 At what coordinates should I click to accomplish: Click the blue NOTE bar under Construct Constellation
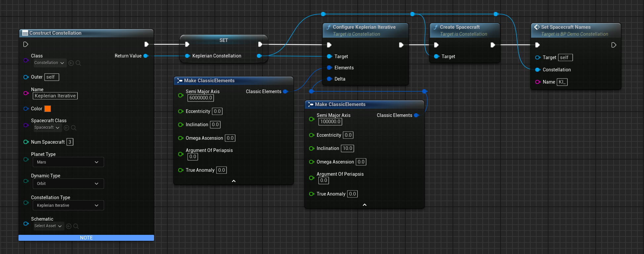pyautogui.click(x=86, y=238)
